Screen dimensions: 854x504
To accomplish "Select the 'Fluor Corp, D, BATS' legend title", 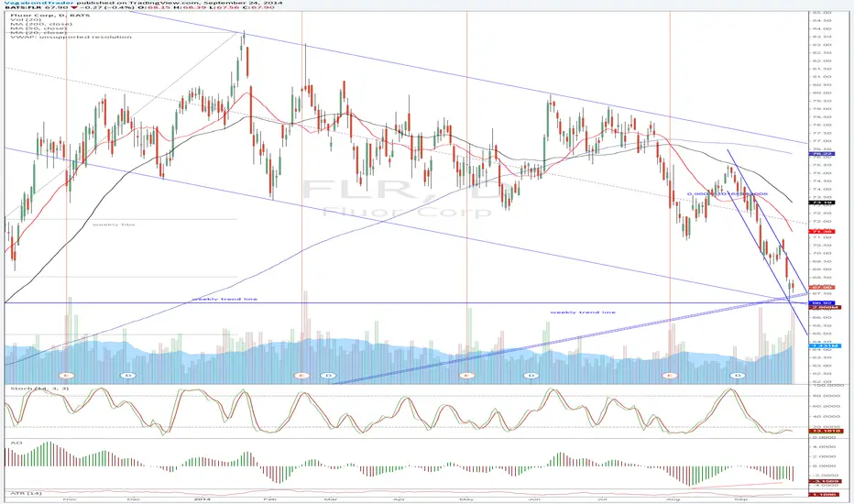I will click(50, 16).
